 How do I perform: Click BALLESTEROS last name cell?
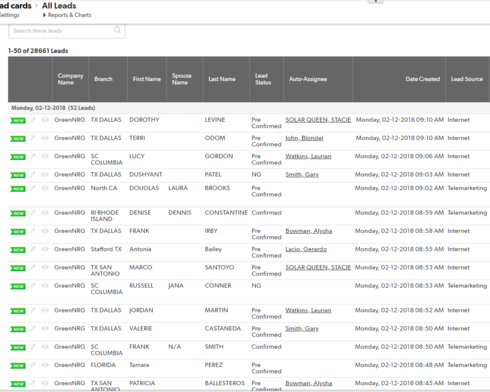(225, 383)
